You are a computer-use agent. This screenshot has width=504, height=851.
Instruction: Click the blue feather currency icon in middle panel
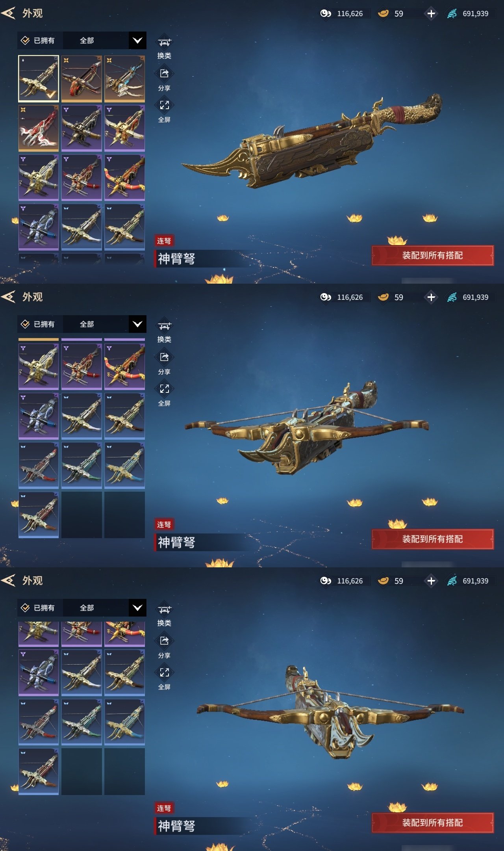pos(452,297)
